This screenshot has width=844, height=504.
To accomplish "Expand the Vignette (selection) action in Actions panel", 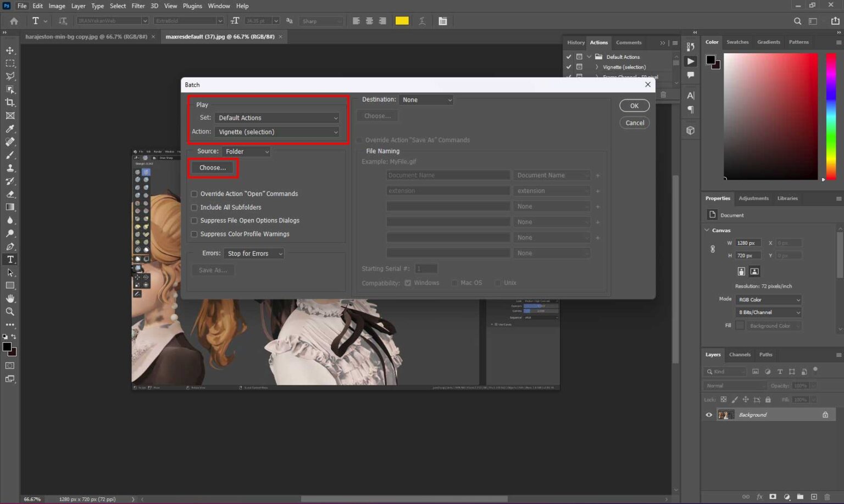I will [x=597, y=67].
